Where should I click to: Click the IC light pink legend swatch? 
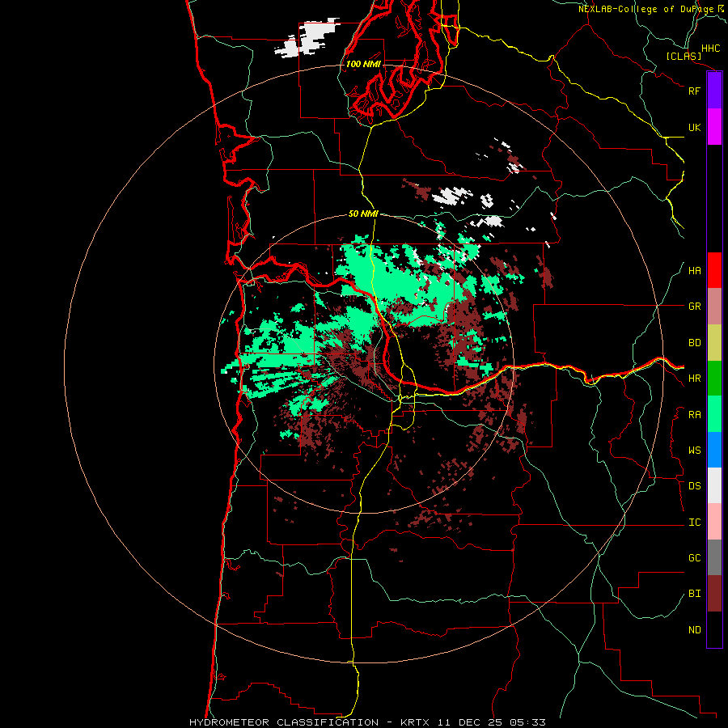point(714,522)
